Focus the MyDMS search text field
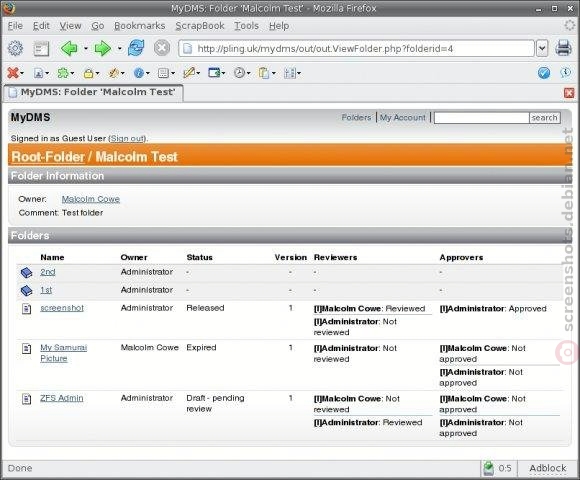The width and height of the screenshot is (580, 480). click(x=482, y=118)
